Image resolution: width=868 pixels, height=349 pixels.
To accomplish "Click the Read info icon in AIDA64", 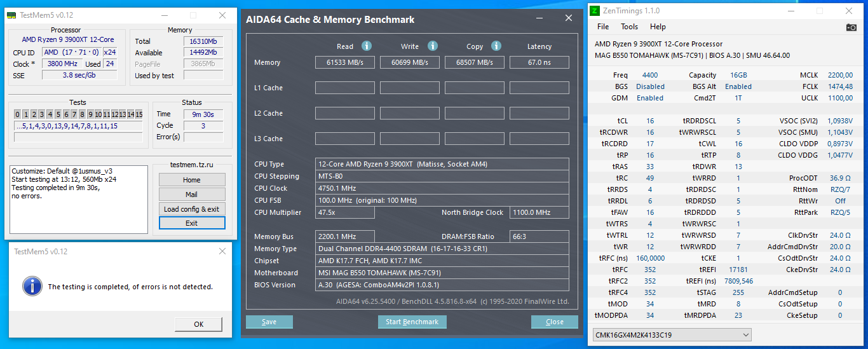I will (367, 46).
